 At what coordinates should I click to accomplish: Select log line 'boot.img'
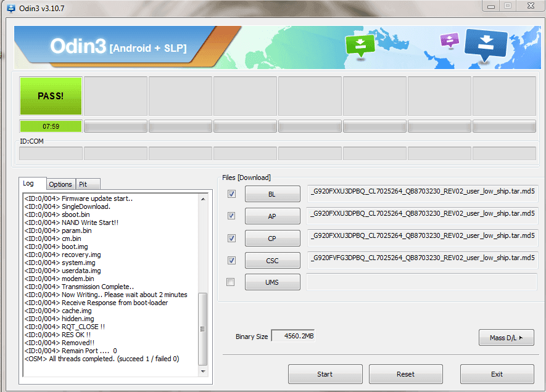click(x=56, y=247)
